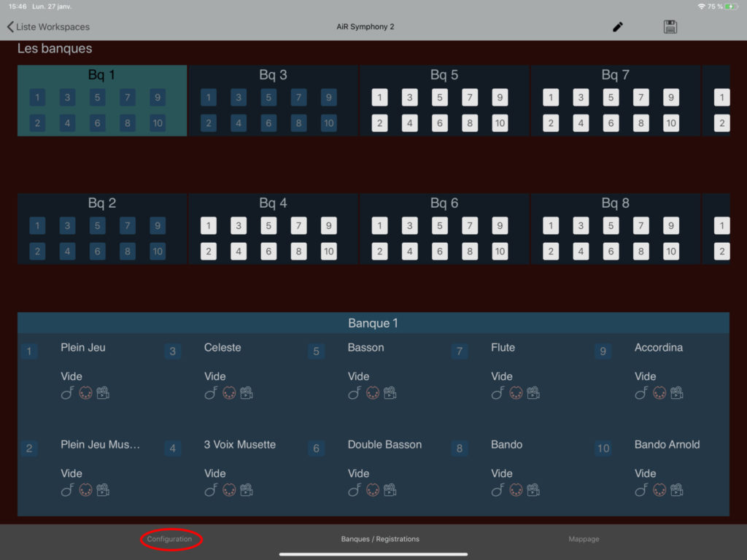
Task: Select the Banques / Registrations tab
Action: pos(380,540)
